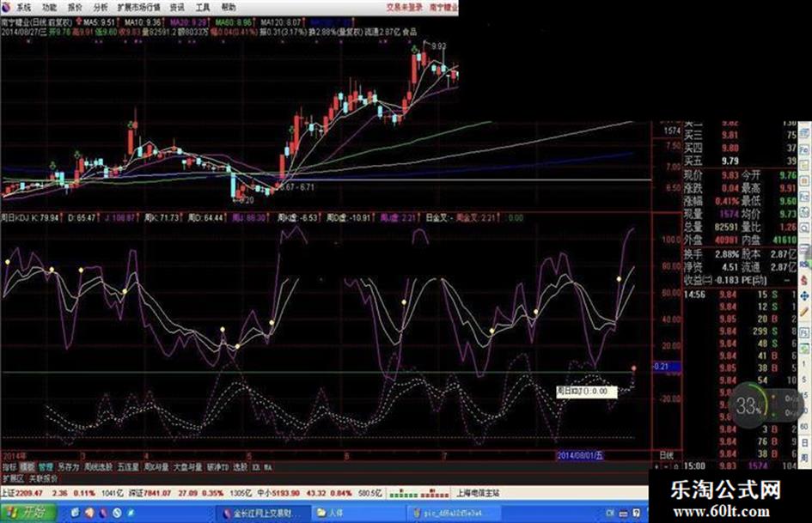
Task: Click the 交易未登录 link in title bar
Action: coord(405,7)
